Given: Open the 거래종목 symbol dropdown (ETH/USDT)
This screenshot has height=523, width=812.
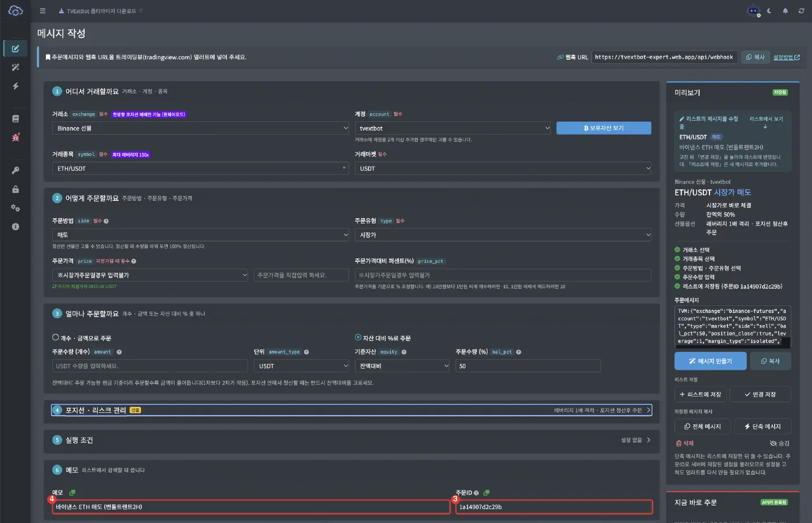Looking at the screenshot, I should pyautogui.click(x=201, y=168).
